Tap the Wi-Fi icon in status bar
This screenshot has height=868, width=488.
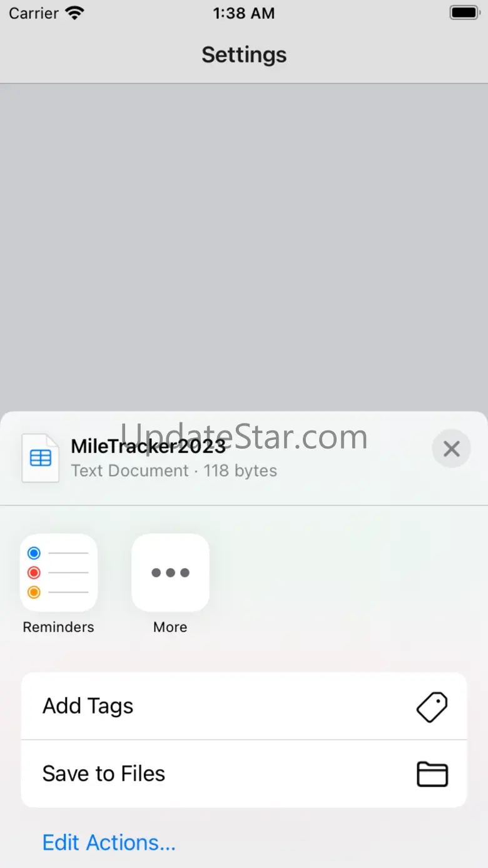[74, 13]
